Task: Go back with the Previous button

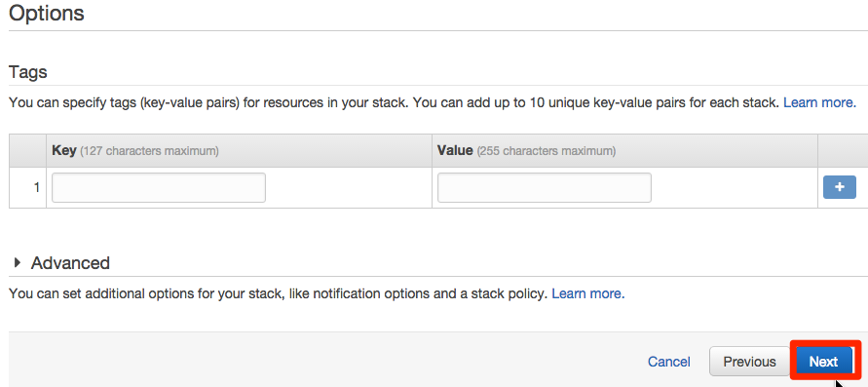Action: point(749,362)
